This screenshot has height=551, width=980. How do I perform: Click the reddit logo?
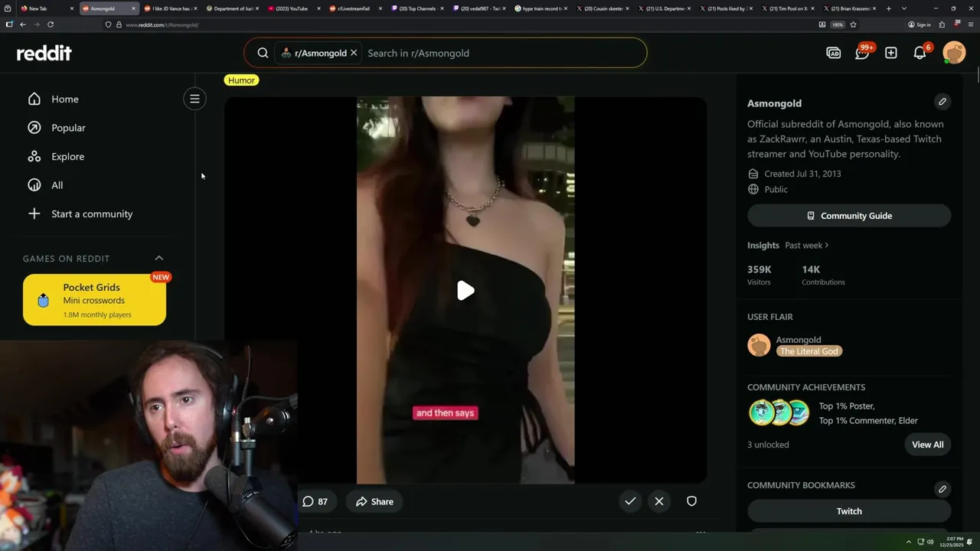(44, 53)
